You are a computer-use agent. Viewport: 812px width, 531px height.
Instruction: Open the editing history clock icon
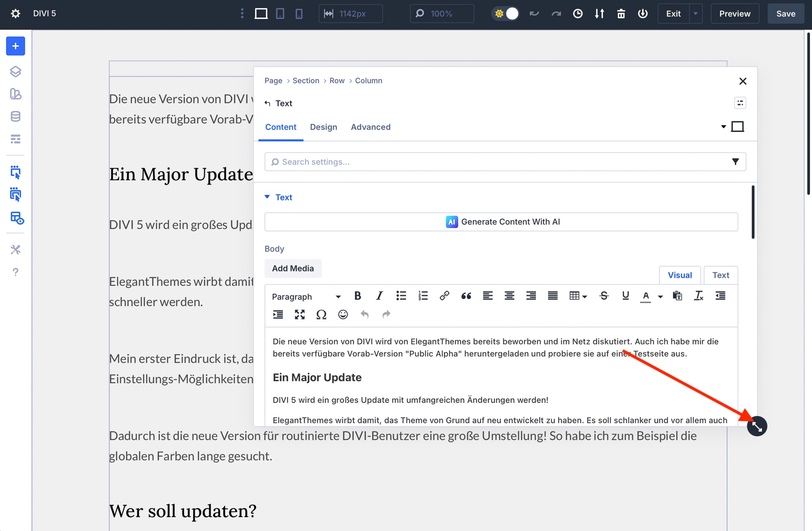pyautogui.click(x=578, y=14)
